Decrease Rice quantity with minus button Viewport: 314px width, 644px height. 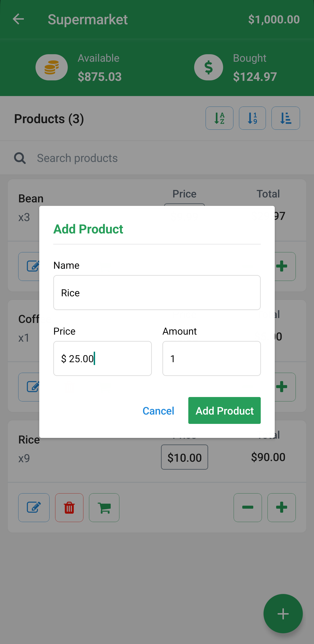(247, 508)
